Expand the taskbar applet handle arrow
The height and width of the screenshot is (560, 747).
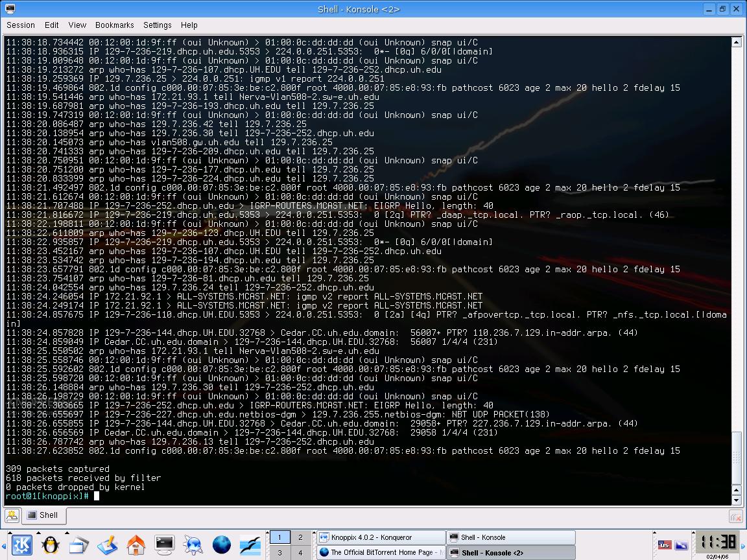[315, 533]
